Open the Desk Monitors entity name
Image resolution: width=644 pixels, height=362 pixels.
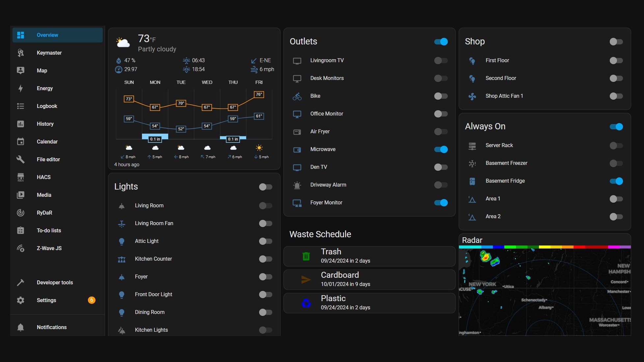pyautogui.click(x=327, y=78)
